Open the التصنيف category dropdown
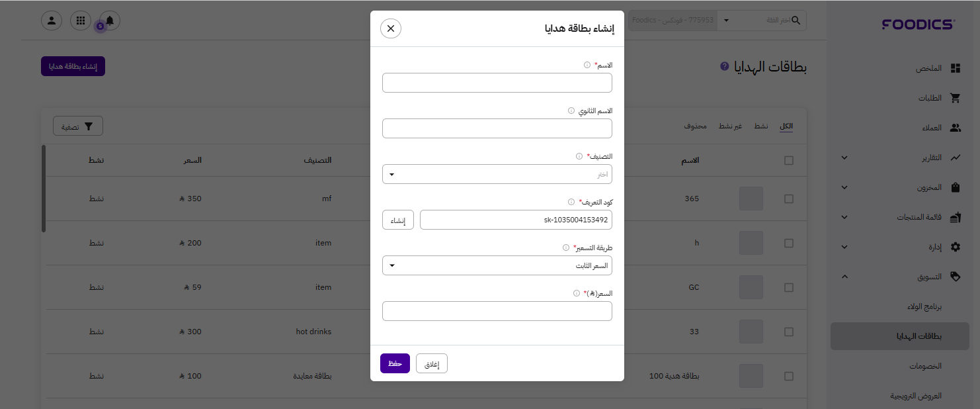980x409 pixels. [497, 174]
